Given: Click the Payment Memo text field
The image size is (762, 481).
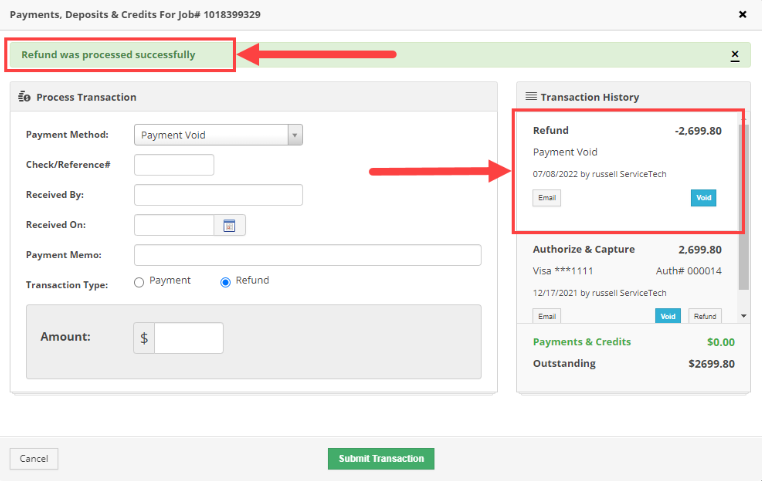Looking at the screenshot, I should pyautogui.click(x=308, y=255).
